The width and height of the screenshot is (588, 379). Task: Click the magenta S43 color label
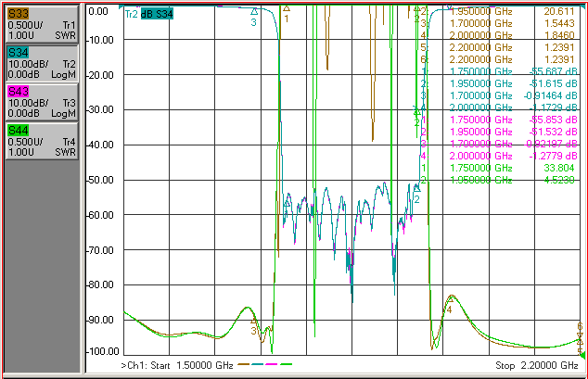[19, 92]
